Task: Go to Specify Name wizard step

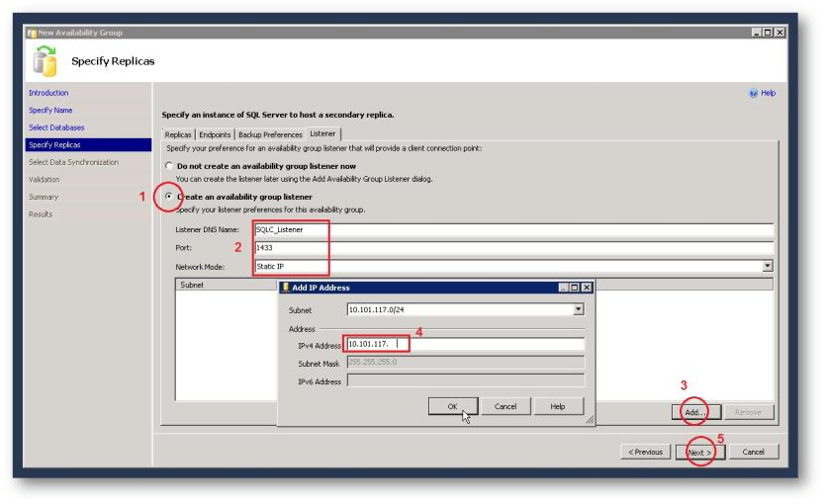Action: [50, 111]
